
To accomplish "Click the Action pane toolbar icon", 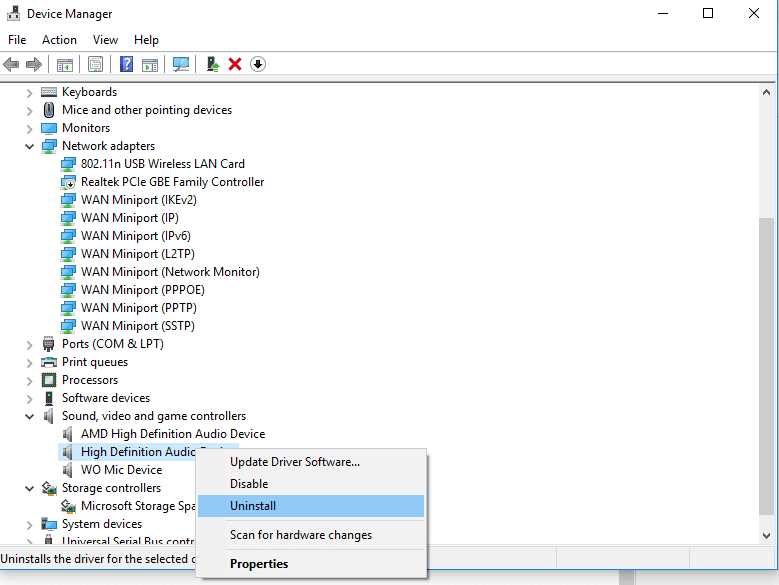I will tap(150, 65).
